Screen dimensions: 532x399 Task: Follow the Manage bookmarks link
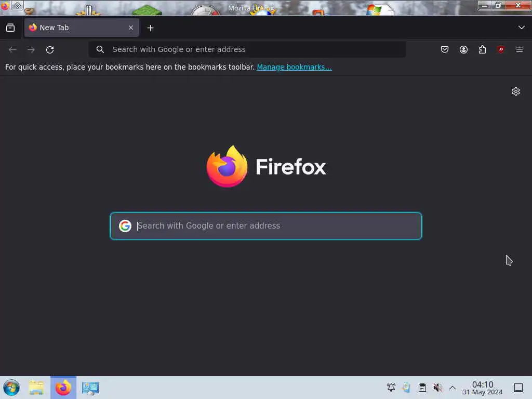(294, 67)
